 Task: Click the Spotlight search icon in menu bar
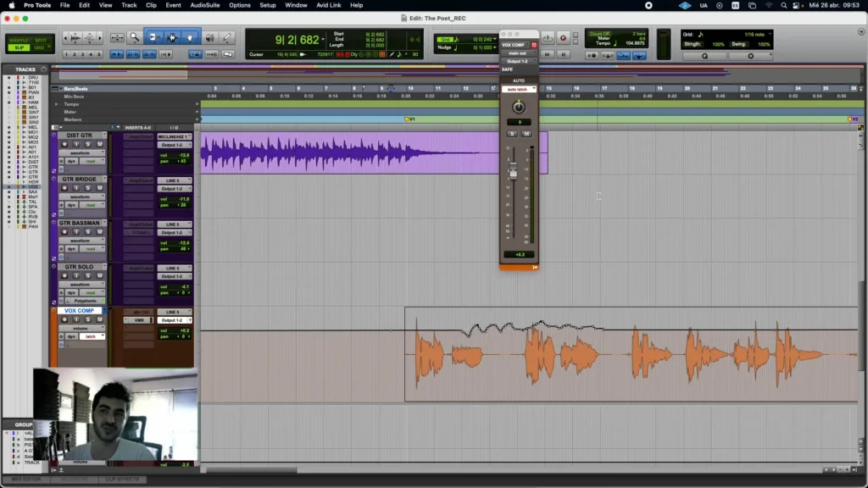tap(783, 6)
